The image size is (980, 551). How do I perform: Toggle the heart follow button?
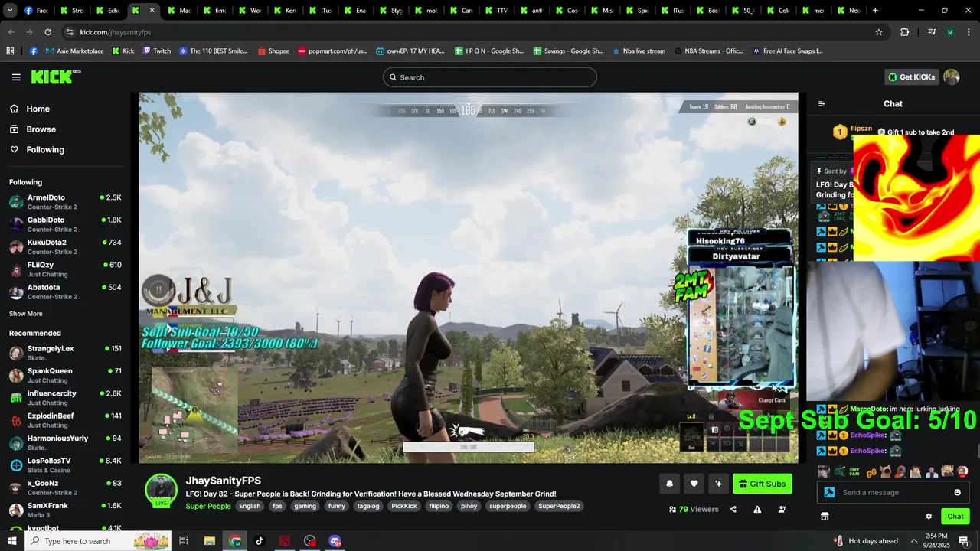coord(694,484)
